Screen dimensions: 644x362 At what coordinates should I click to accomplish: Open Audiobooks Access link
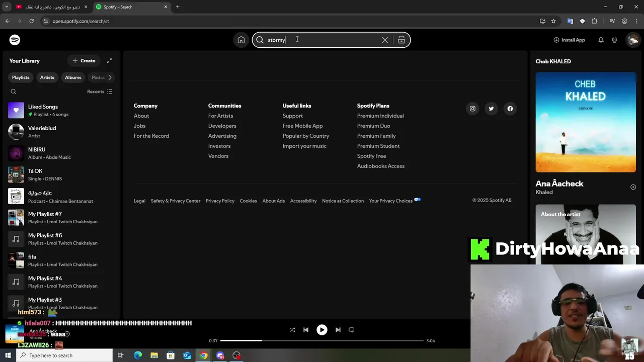pos(381,166)
